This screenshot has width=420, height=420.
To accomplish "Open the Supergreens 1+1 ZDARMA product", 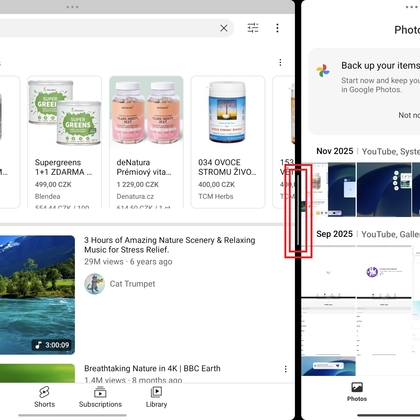I will pyautogui.click(x=65, y=142).
